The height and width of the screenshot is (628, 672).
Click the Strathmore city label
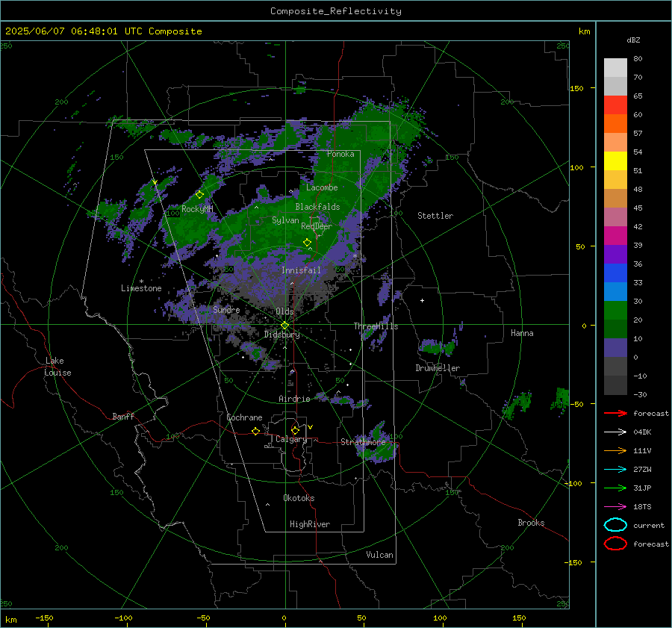(x=363, y=442)
